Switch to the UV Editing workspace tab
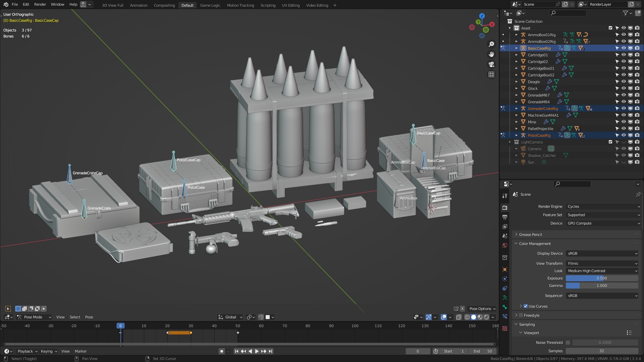This screenshot has height=362, width=644. click(x=290, y=5)
